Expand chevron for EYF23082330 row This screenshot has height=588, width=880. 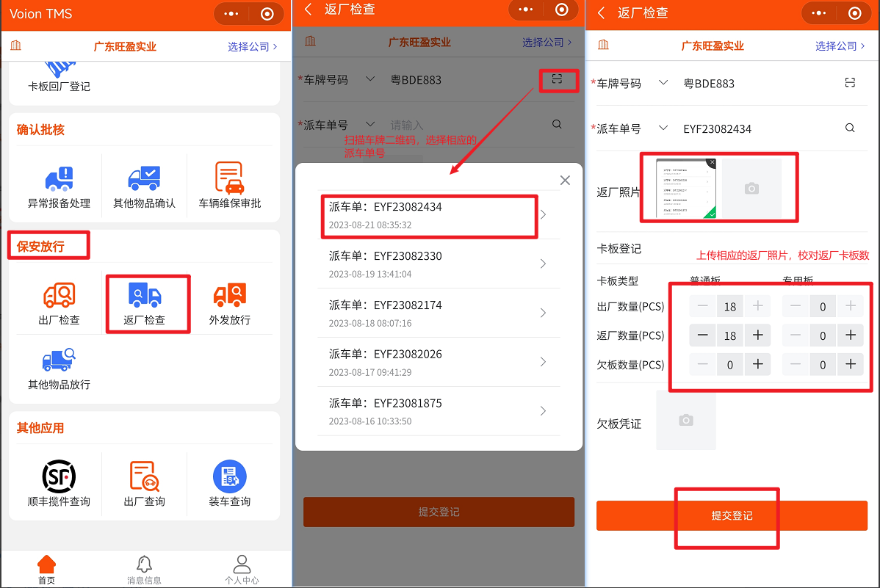coord(543,264)
